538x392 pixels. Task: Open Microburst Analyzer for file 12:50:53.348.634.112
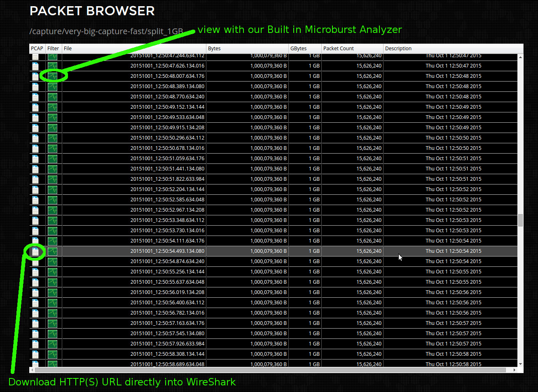point(53,220)
